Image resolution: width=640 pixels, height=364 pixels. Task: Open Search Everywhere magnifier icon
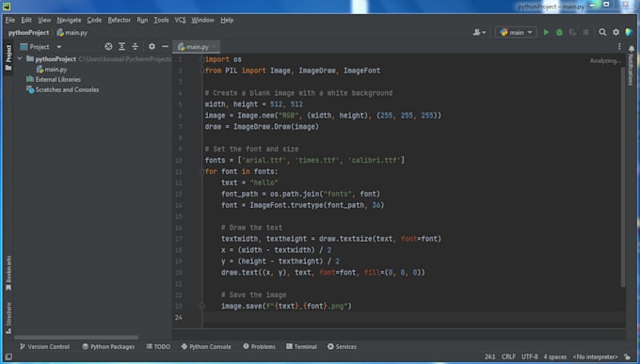pos(602,32)
